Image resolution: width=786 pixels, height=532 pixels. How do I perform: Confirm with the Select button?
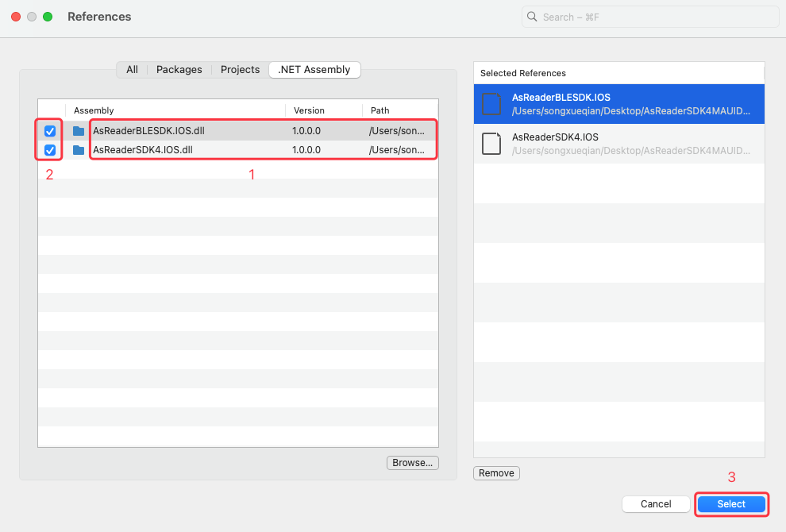731,504
